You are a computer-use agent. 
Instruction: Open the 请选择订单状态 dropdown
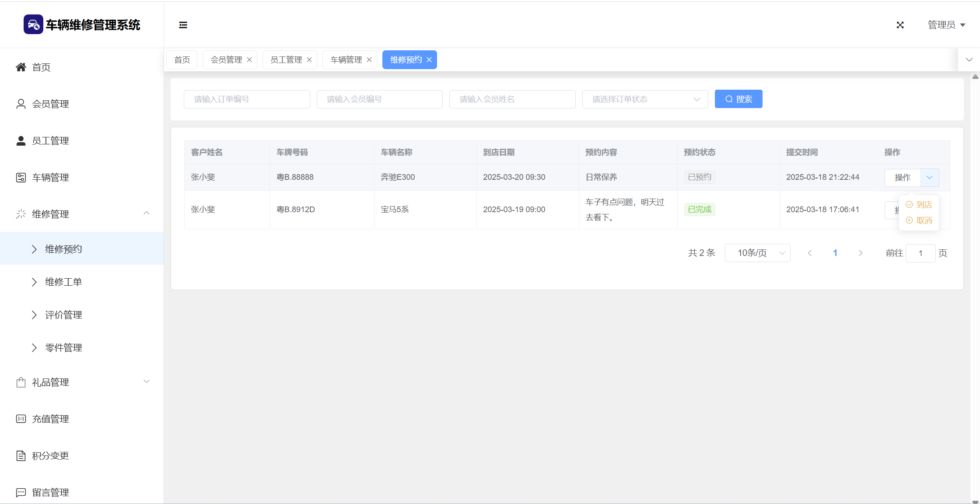[x=645, y=99]
